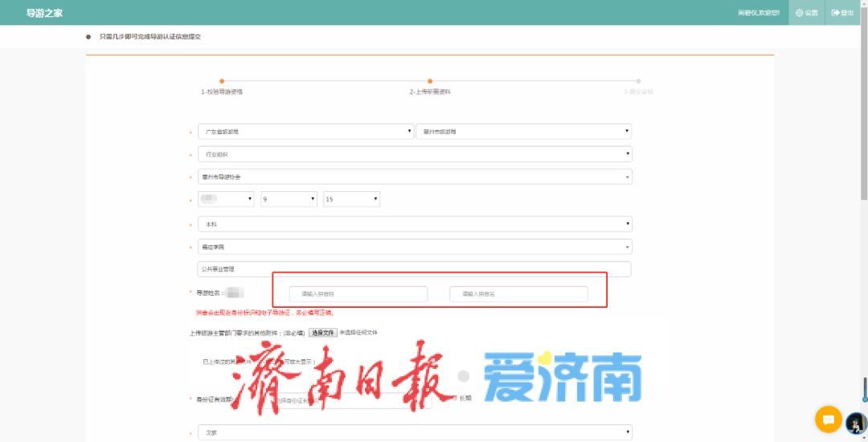The image size is (868, 442).
Task: Expand the 行业组织 dropdown
Action: (416, 154)
